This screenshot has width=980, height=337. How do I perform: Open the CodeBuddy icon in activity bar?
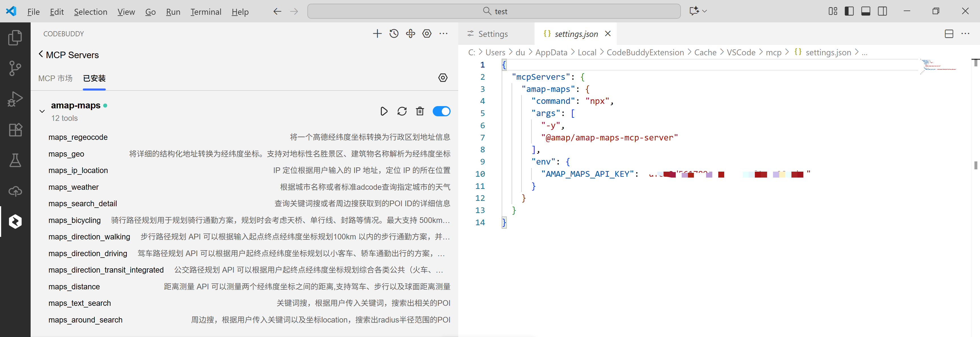click(x=15, y=221)
